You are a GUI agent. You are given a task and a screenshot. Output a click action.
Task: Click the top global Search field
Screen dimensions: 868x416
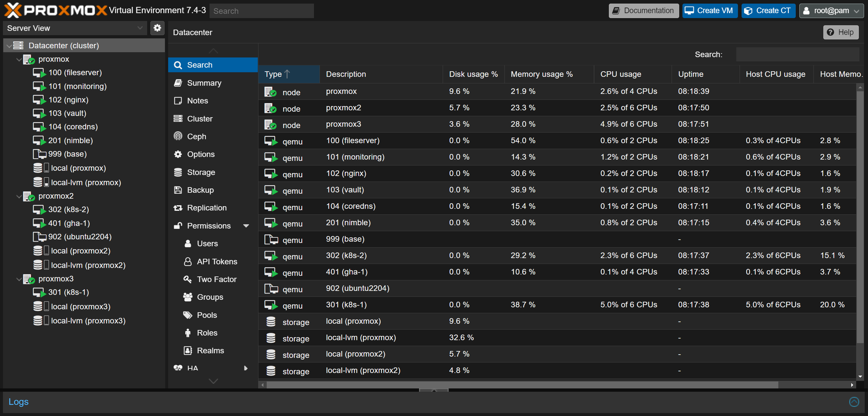tap(261, 11)
